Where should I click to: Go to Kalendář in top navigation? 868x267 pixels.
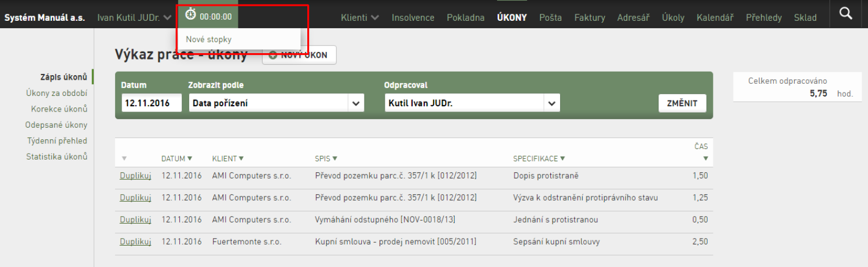click(715, 17)
